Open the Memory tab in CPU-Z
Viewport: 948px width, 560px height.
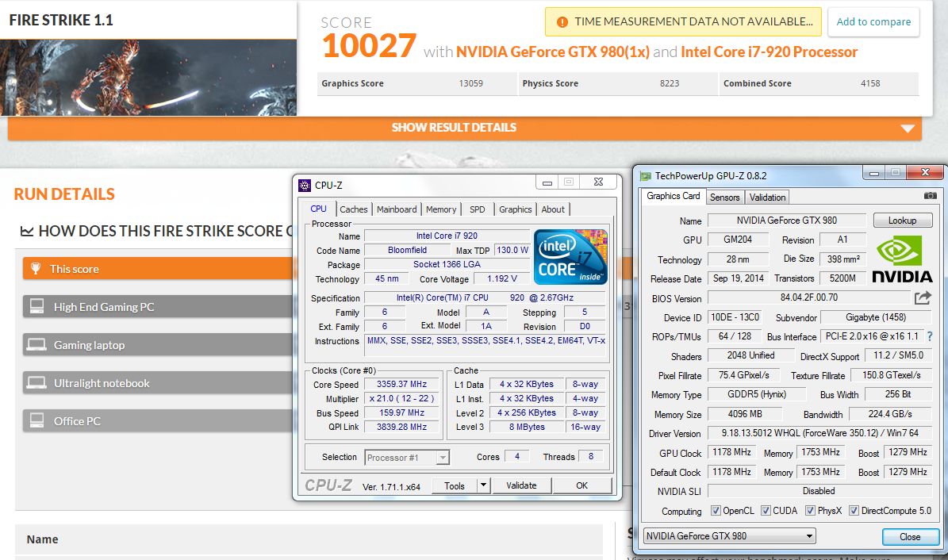pos(441,209)
